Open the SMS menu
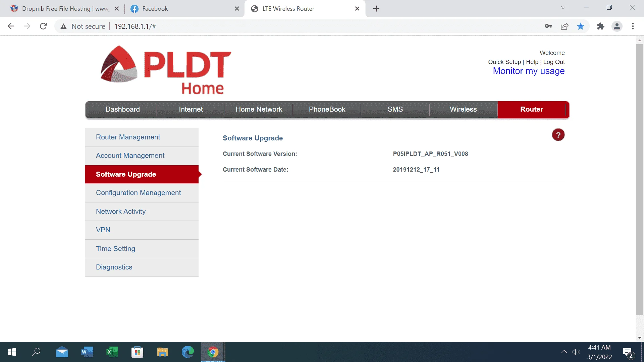The height and width of the screenshot is (362, 644). (395, 109)
